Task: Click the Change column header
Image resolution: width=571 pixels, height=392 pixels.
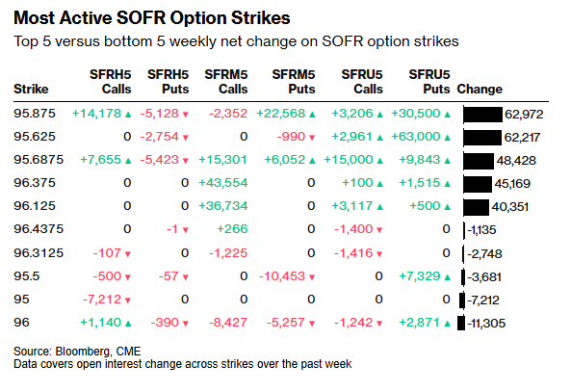Action: tap(480, 89)
